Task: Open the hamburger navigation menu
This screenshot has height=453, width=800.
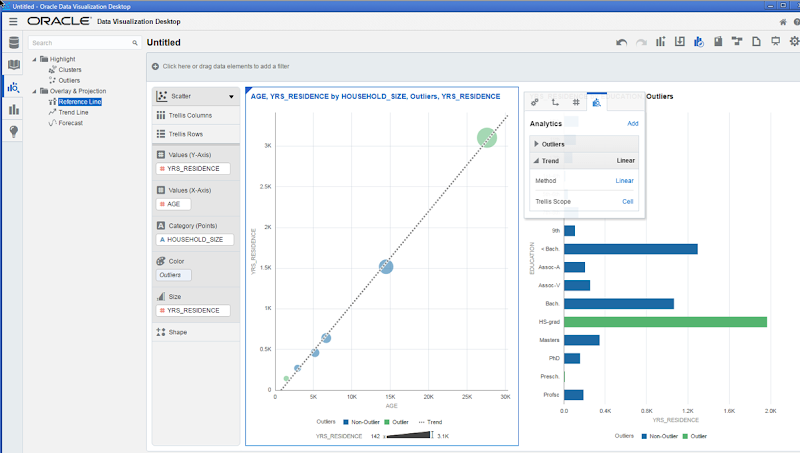Action: point(13,21)
